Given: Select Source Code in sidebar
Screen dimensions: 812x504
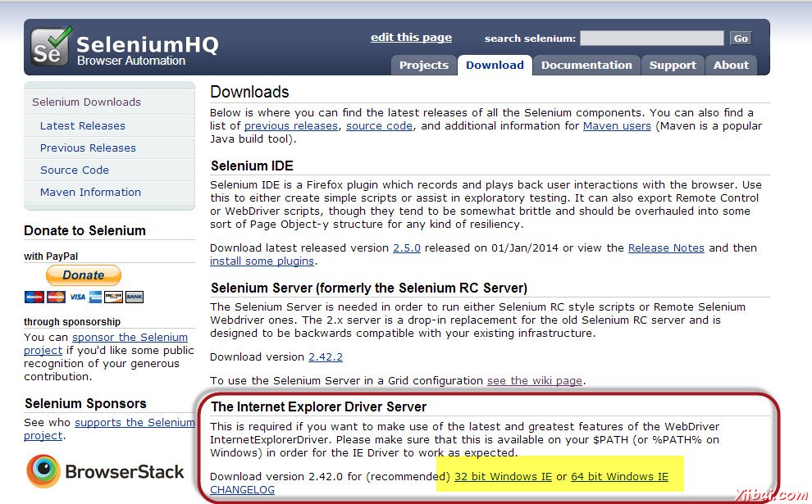Looking at the screenshot, I should click(x=75, y=170).
